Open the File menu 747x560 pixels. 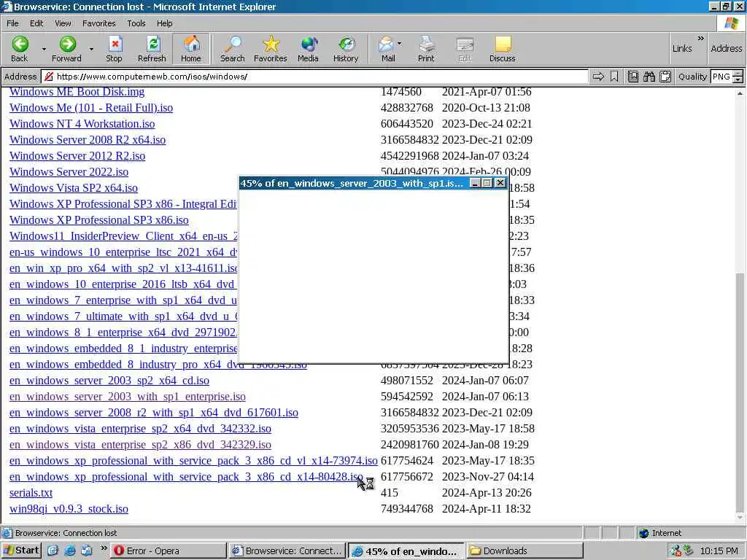(13, 23)
